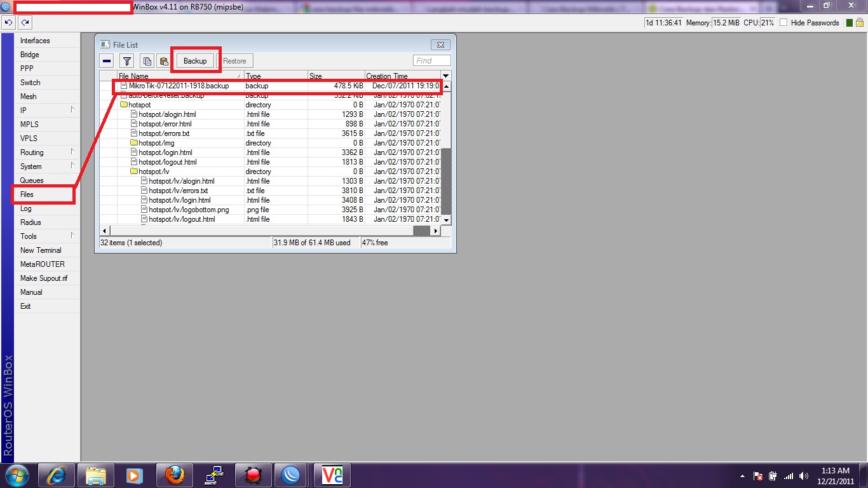This screenshot has height=488, width=868.
Task: Click the power plug battery tray icon
Action: 773,476
